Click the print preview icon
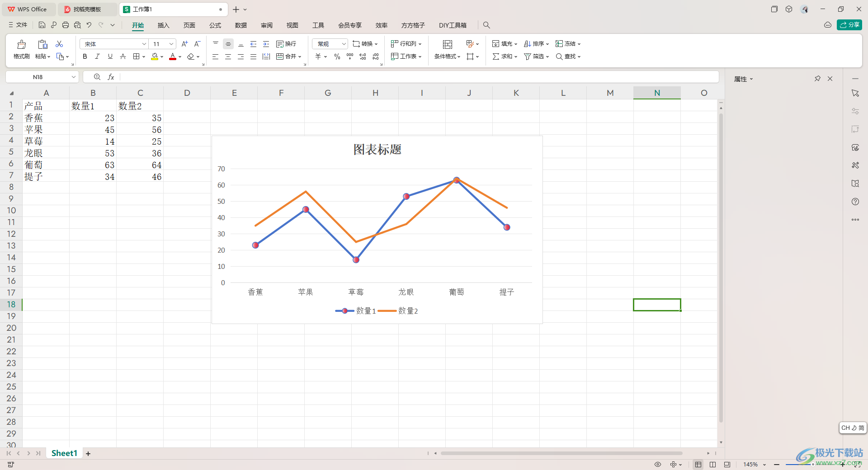The height and width of the screenshot is (470, 868). 77,25
